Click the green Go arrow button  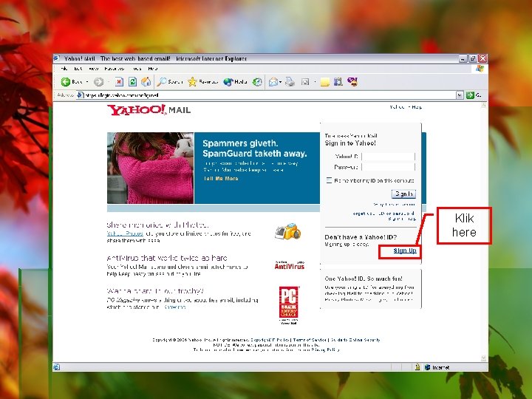470,95
